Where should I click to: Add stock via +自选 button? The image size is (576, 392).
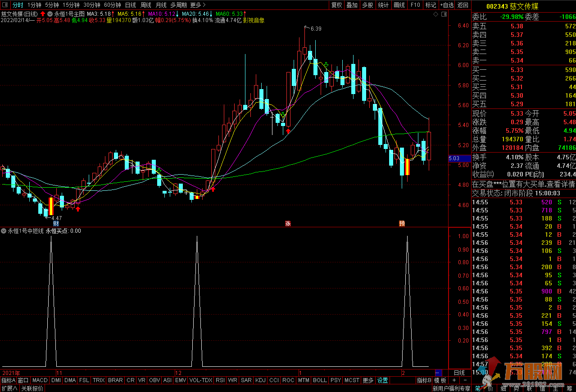point(447,5)
